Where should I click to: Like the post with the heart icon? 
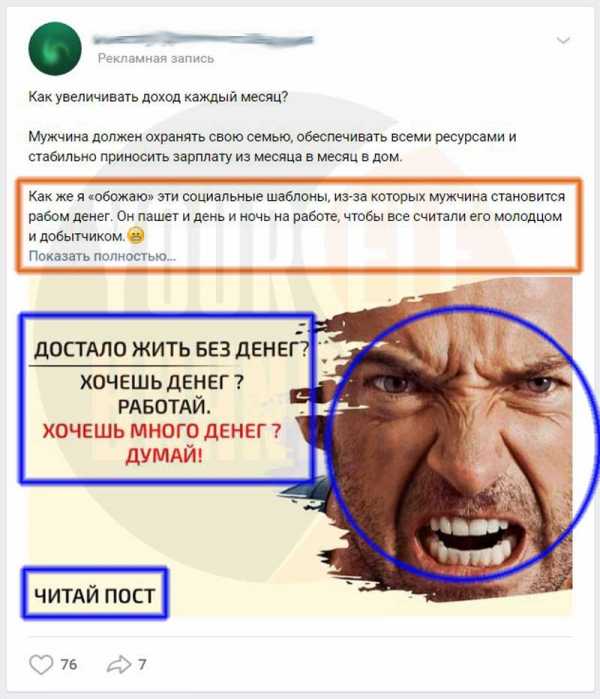click(41, 665)
